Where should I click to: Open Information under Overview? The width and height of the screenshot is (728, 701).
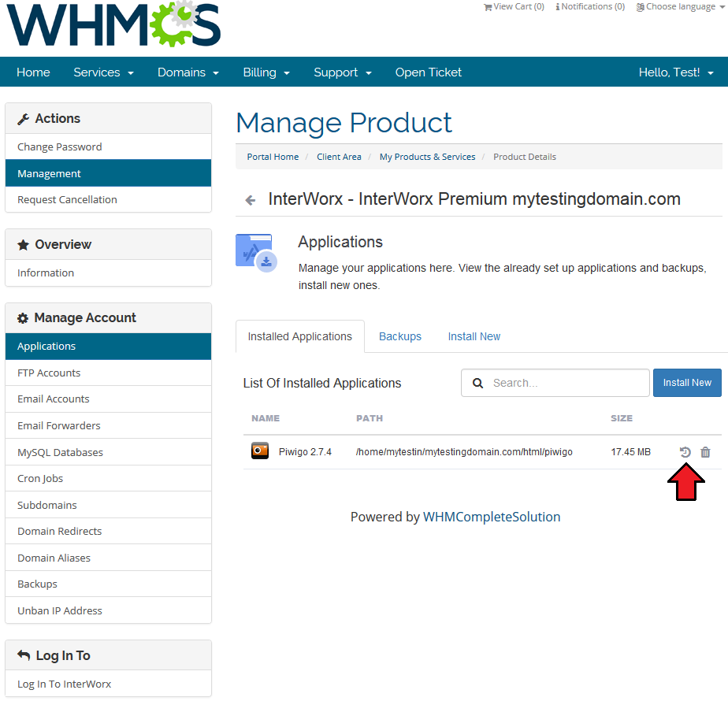coord(108,273)
